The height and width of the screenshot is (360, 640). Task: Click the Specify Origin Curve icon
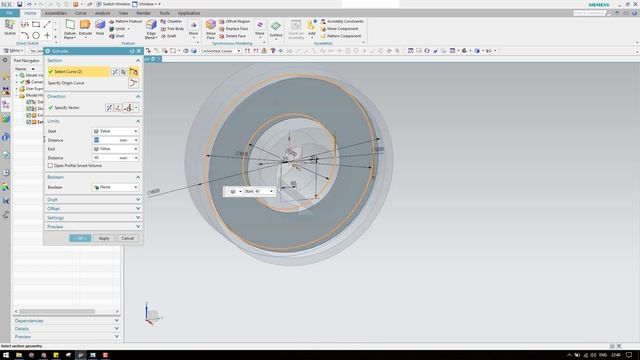[133, 83]
